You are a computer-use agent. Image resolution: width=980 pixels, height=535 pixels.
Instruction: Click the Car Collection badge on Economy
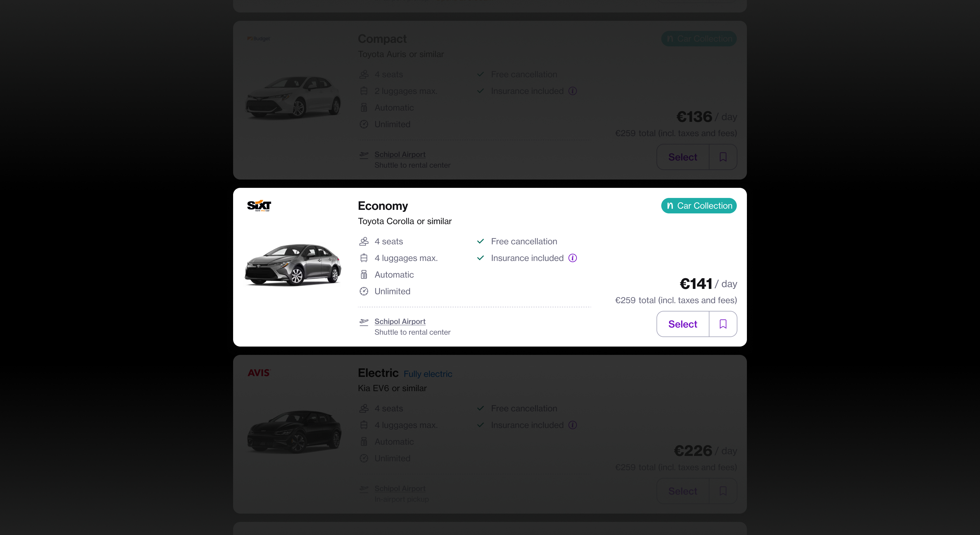coord(699,206)
